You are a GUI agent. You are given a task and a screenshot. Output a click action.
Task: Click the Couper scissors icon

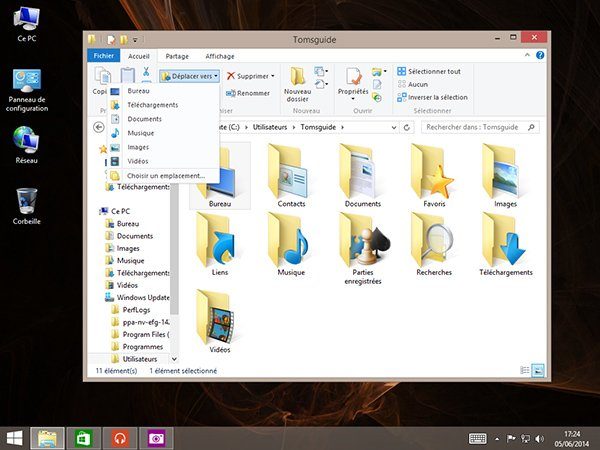(146, 71)
